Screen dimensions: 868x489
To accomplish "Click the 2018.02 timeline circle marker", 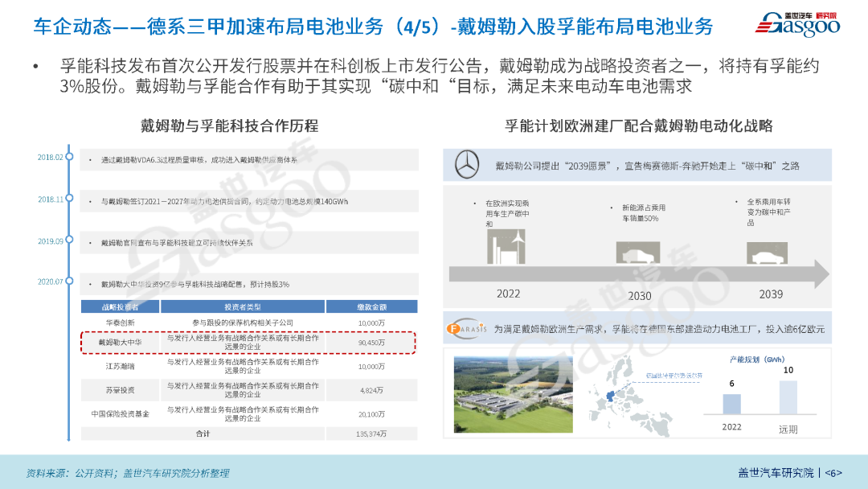I will [x=69, y=157].
